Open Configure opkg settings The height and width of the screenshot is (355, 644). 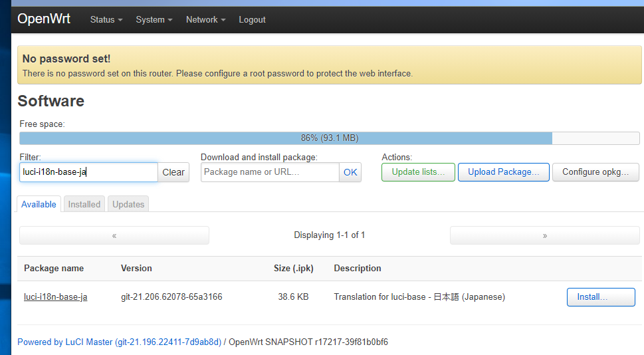(x=595, y=172)
